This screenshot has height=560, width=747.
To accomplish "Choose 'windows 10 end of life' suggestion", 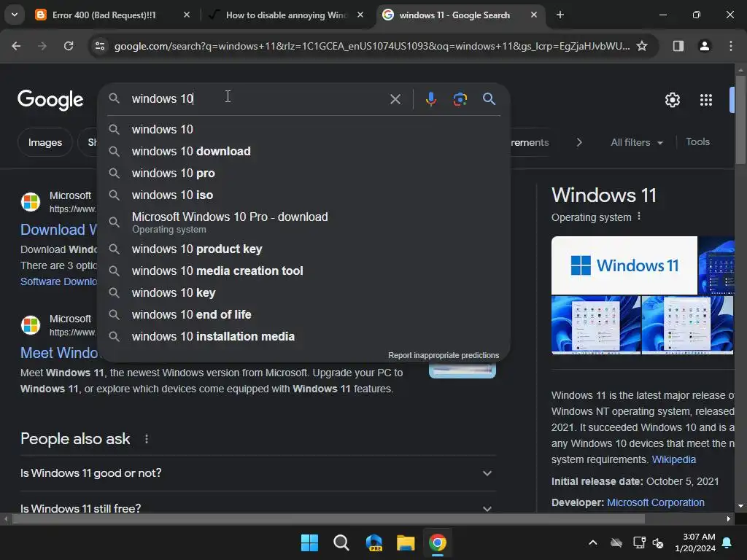I will [x=303, y=314].
